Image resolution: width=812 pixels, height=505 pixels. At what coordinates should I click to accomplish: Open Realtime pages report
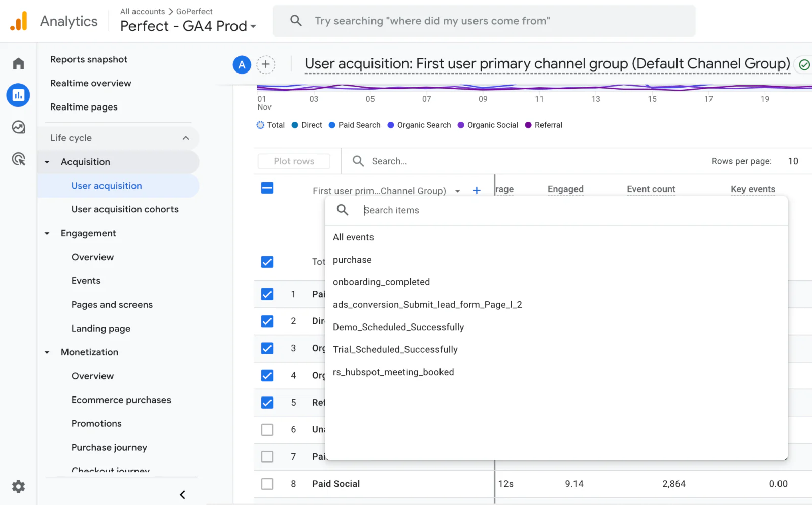(x=84, y=107)
